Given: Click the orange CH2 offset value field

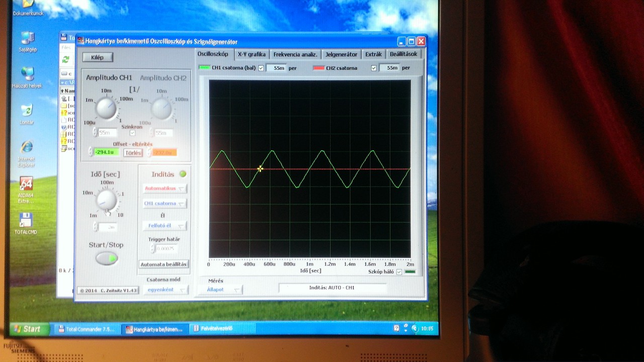Looking at the screenshot, I should [x=165, y=152].
